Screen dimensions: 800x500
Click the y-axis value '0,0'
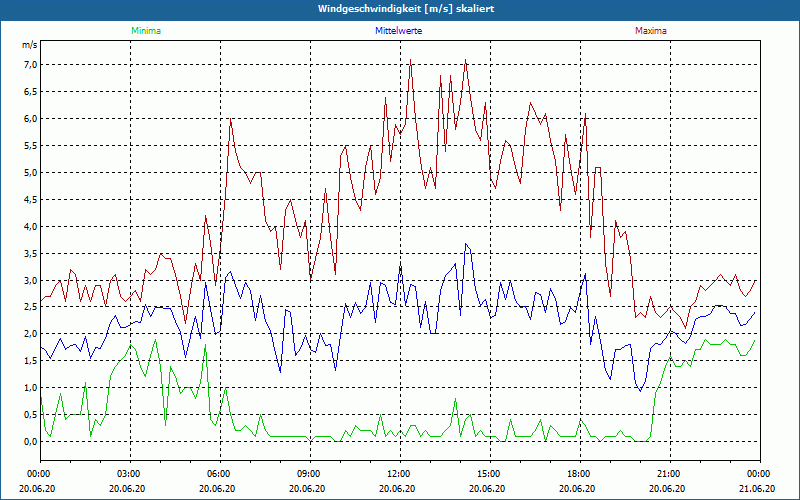click(x=30, y=442)
